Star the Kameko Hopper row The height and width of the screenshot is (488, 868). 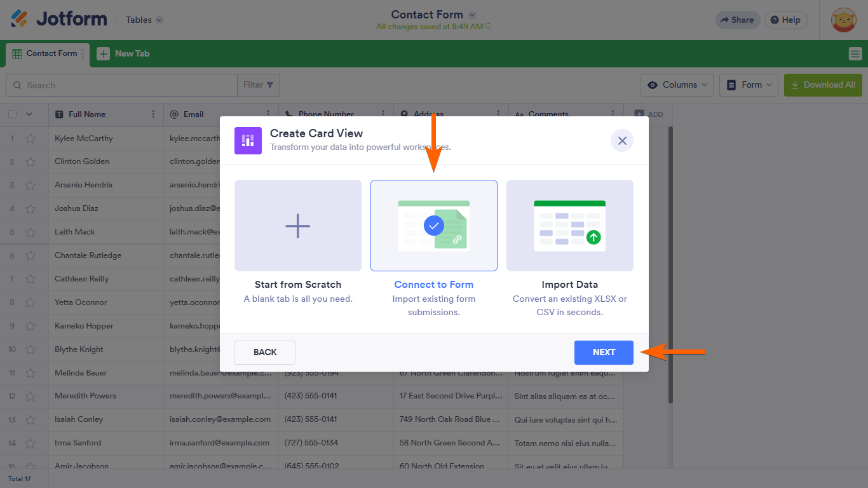click(30, 327)
